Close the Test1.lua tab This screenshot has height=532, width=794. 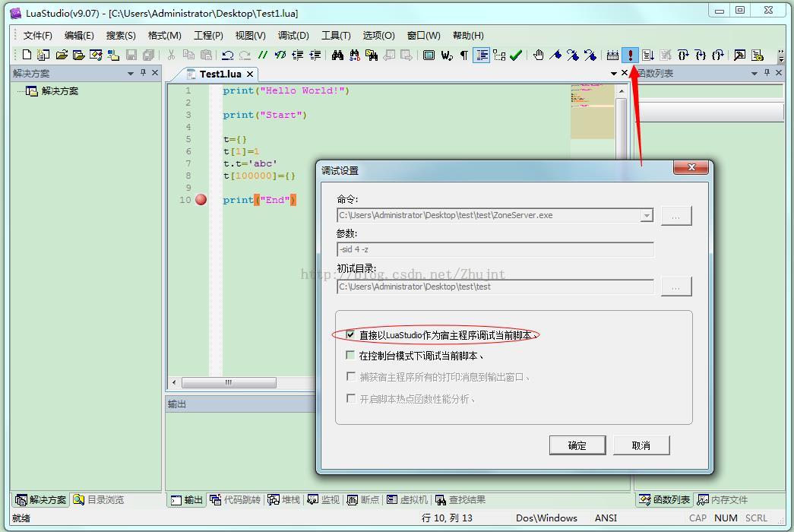[x=250, y=74]
